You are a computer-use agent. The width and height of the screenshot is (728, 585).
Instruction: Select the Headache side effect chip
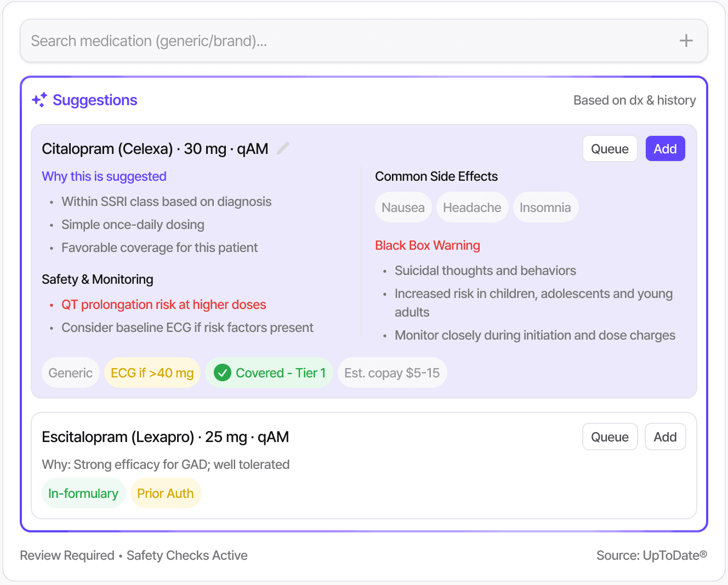coord(472,208)
